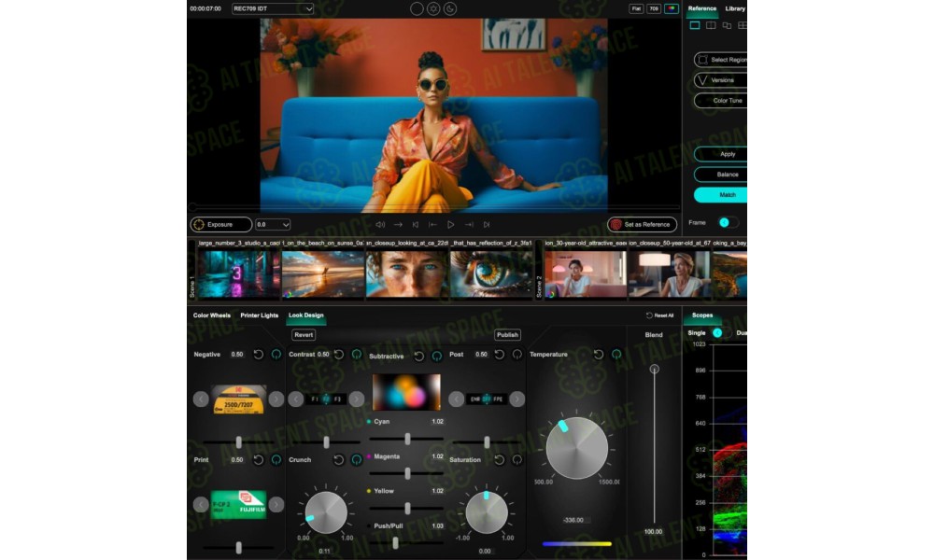The height and width of the screenshot is (560, 934).
Task: Click the empty circle icon above viewer
Action: pos(417,9)
